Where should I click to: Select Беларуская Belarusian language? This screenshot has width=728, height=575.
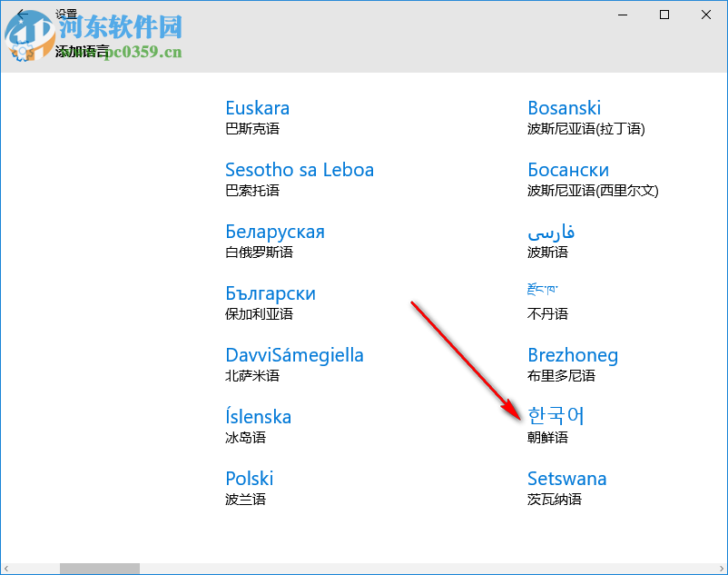(275, 241)
